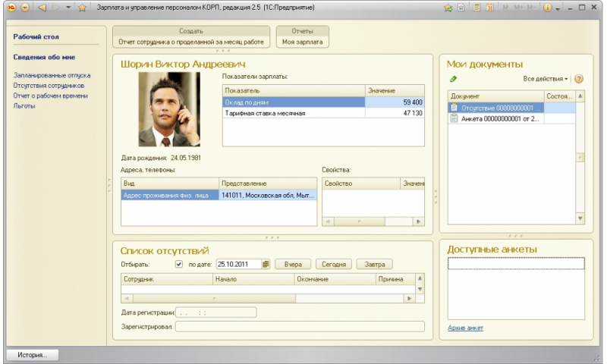Open 'Запланированные отпуска' in the sidebar
This screenshot has height=364, width=607.
[x=52, y=76]
